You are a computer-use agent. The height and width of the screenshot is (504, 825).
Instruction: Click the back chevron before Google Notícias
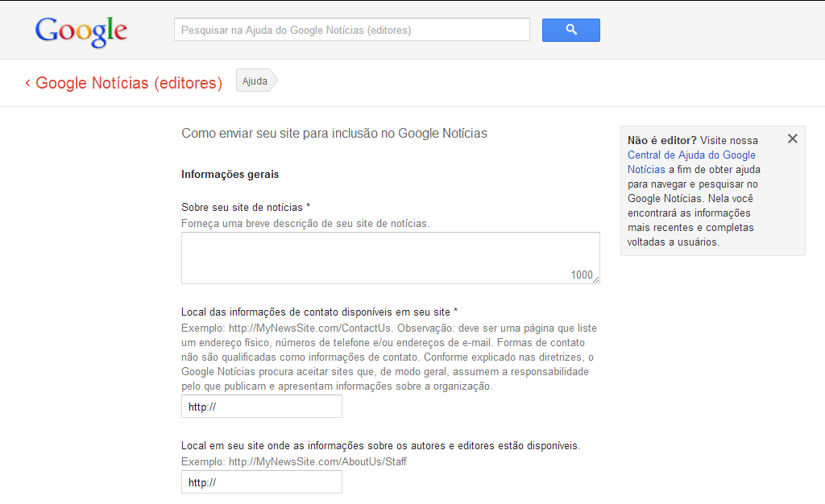click(x=29, y=83)
